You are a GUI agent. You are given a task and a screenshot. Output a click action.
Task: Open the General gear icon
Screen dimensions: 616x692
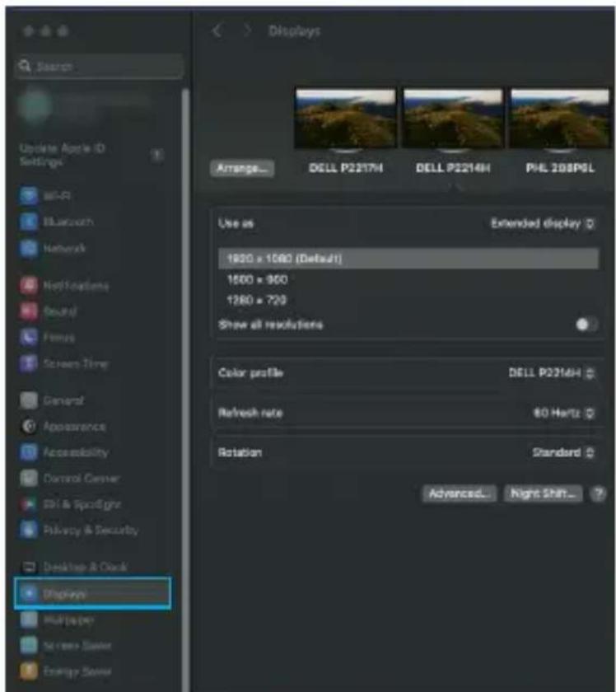click(29, 400)
